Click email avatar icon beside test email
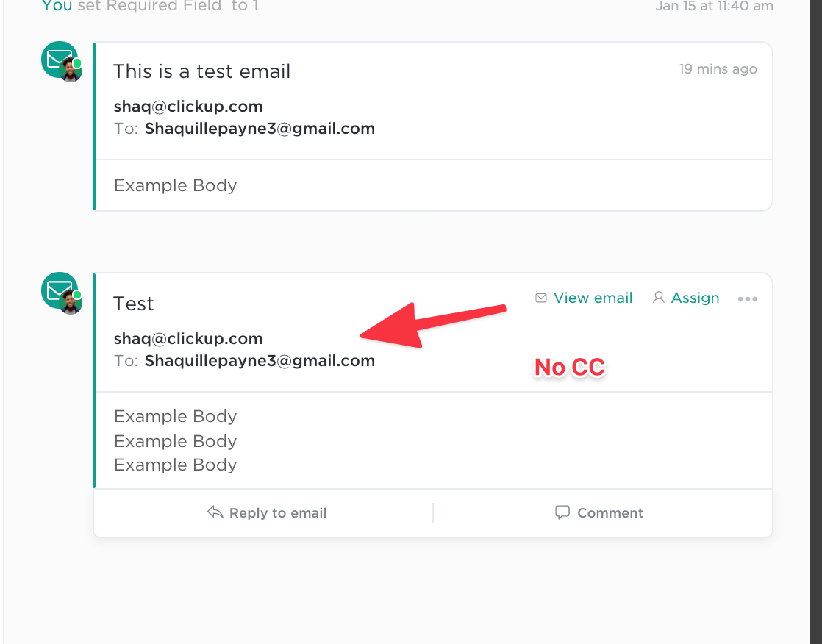 pyautogui.click(x=61, y=61)
